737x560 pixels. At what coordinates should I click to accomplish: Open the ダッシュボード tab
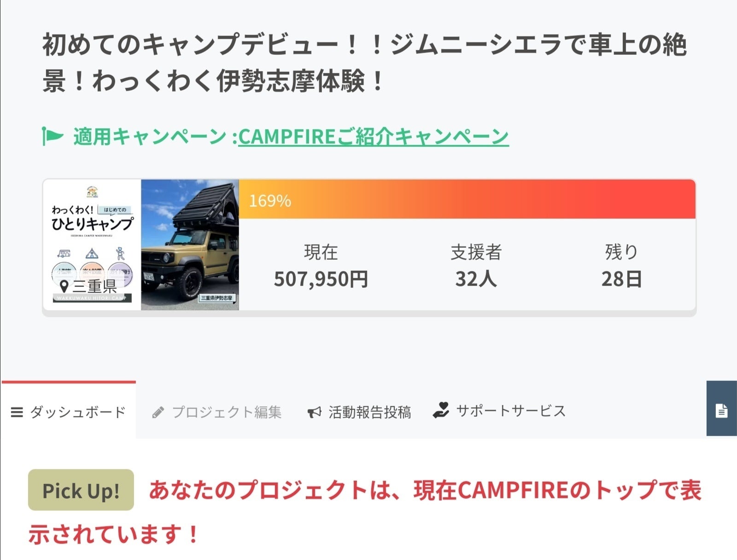pyautogui.click(x=77, y=412)
